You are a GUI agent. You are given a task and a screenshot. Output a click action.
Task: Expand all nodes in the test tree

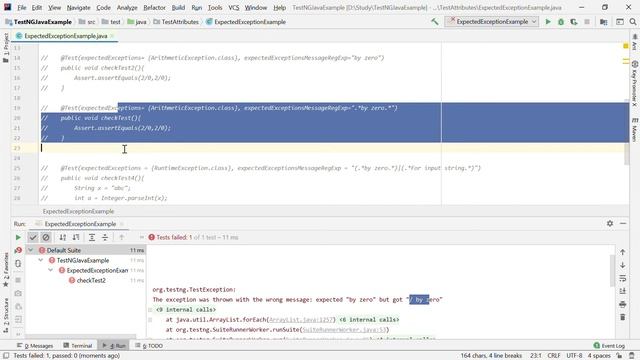[92, 237]
